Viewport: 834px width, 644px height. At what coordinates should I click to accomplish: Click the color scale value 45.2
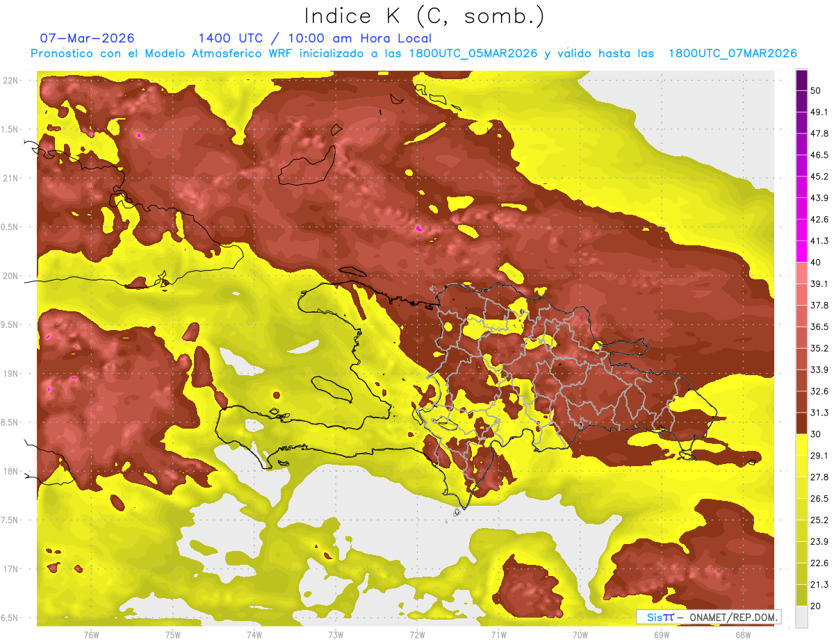point(819,176)
